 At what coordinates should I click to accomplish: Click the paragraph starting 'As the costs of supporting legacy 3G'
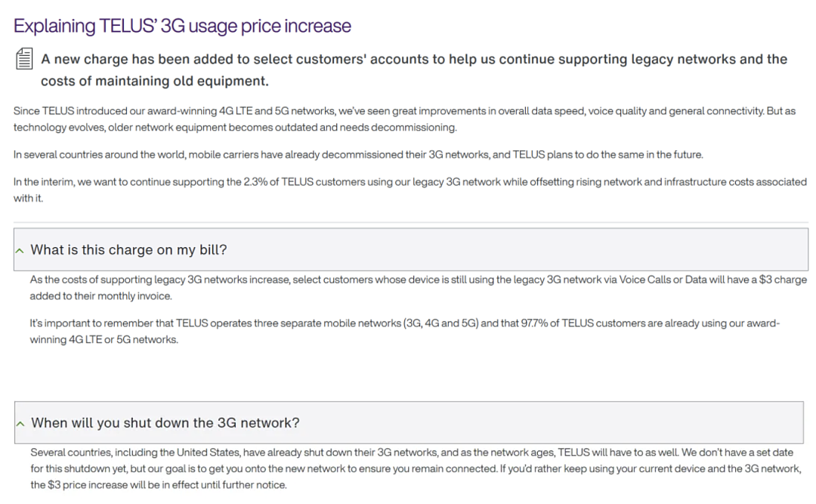click(419, 287)
